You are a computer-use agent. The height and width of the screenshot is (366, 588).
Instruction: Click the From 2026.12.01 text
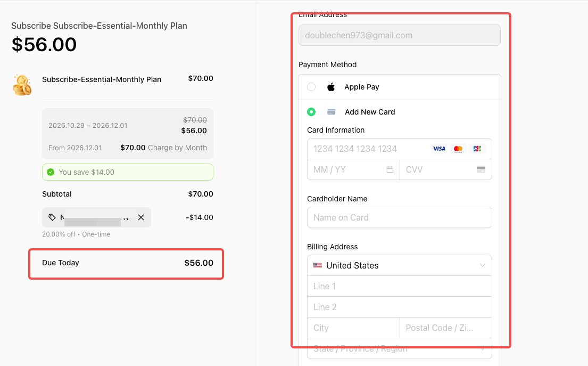coord(75,148)
